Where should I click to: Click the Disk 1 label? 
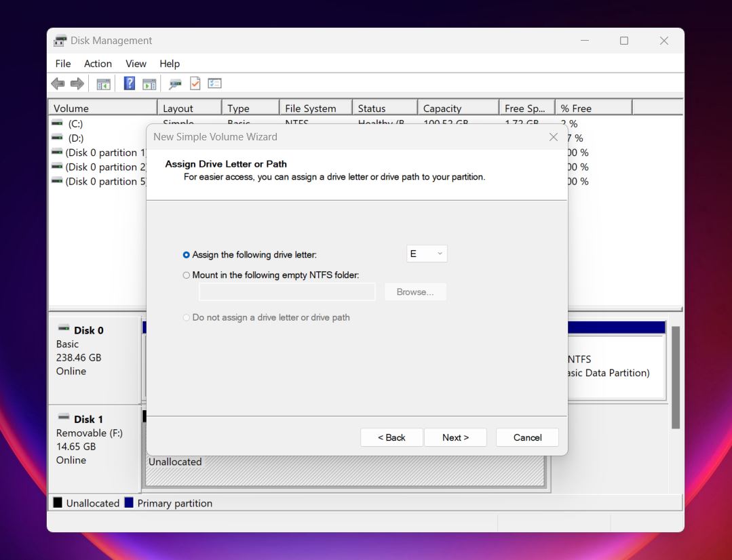coord(88,419)
